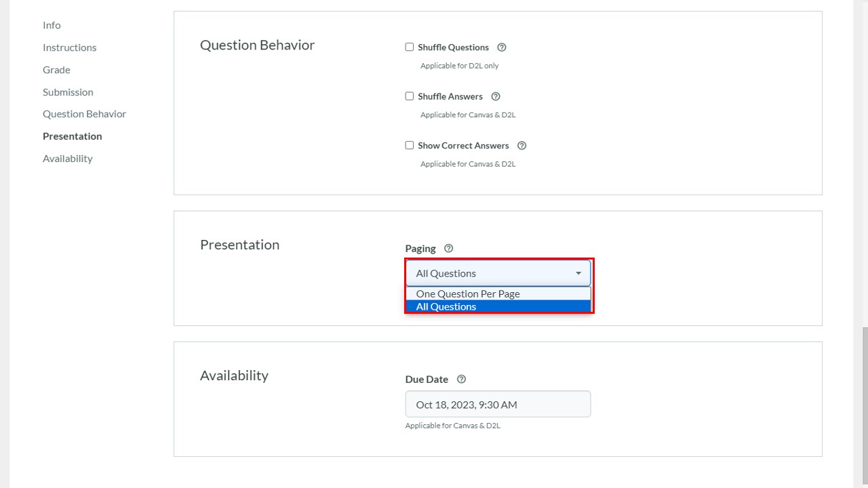
Task: Enable the Shuffle Questions checkbox
Action: (x=410, y=47)
